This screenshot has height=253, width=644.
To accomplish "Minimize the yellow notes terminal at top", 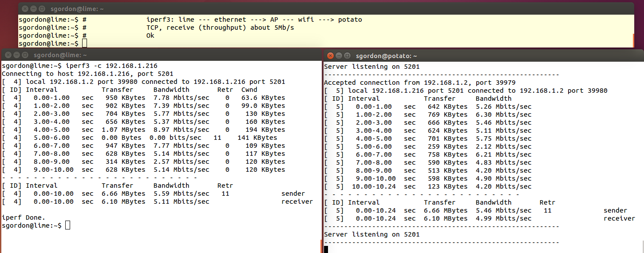I will point(33,8).
